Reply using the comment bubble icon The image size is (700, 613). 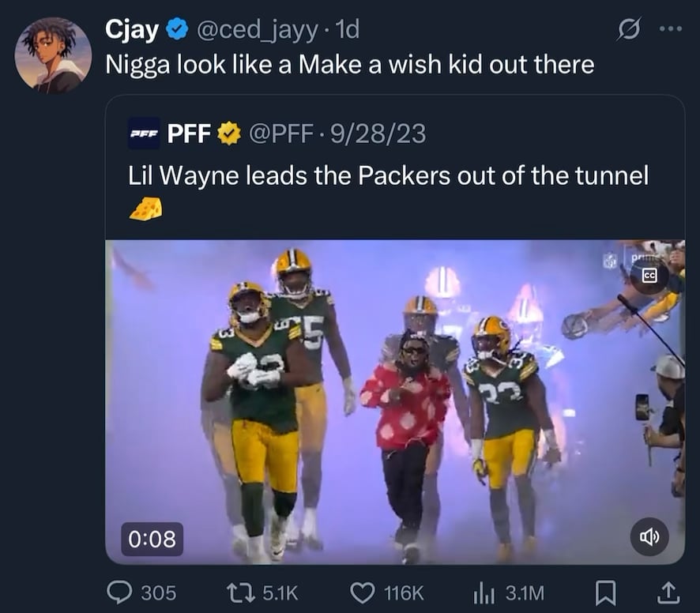coord(119,592)
